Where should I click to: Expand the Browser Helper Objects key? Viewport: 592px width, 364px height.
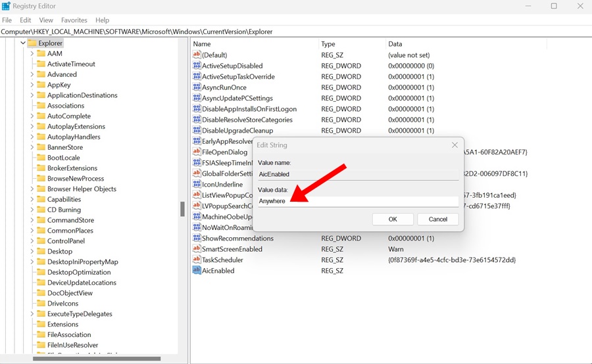(32, 189)
